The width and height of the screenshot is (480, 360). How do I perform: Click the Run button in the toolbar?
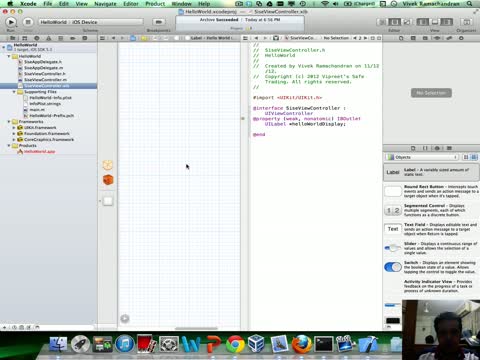[11, 22]
